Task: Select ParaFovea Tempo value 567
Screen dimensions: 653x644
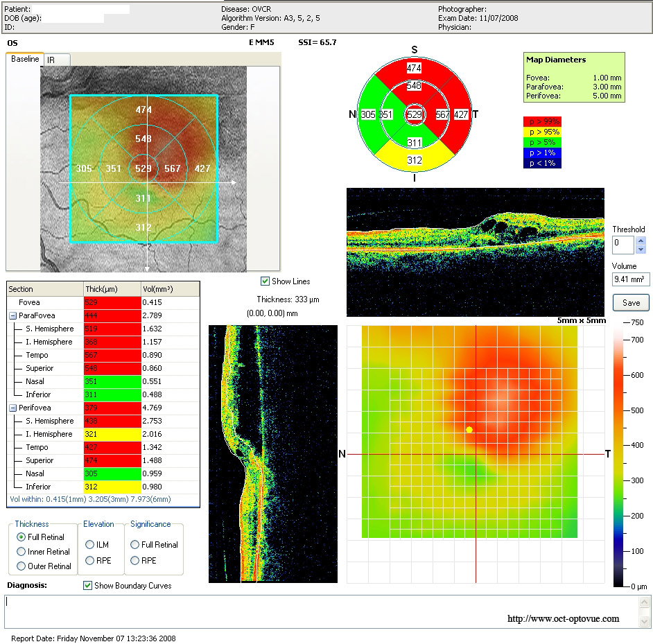Action: [112, 356]
